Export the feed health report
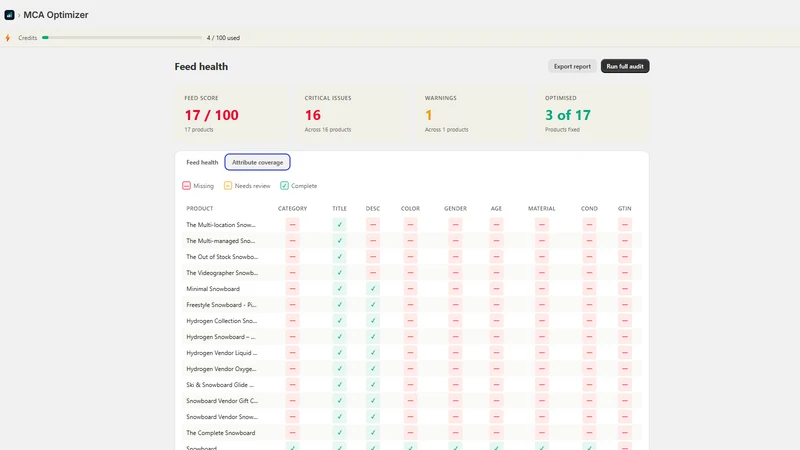 point(572,66)
